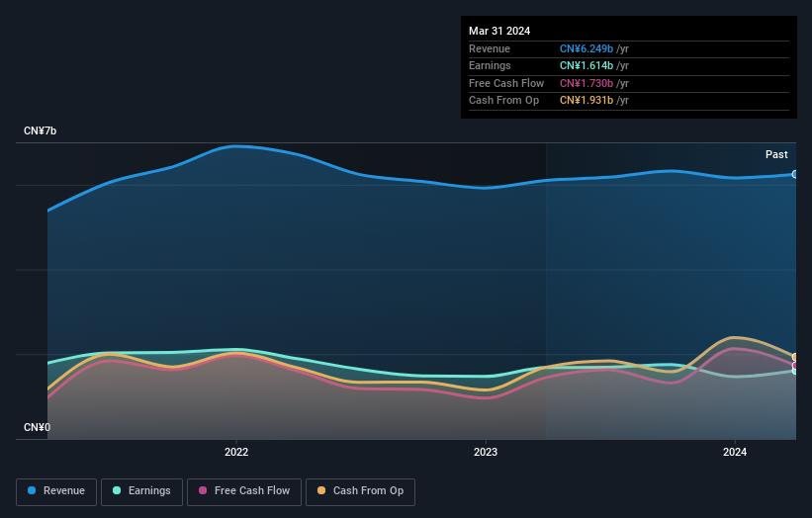The height and width of the screenshot is (518, 812).
Task: Click the CN¥7b y-axis label
Action: coord(40,130)
